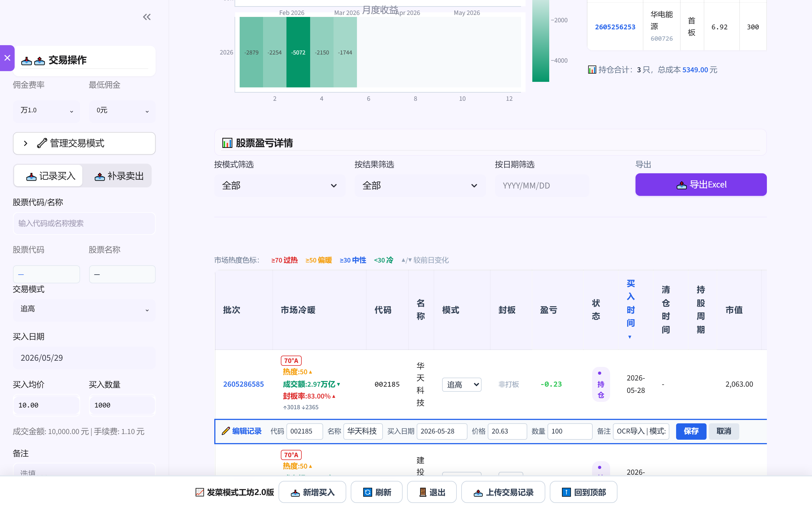Click the -2879 January heatmap cell
The height and width of the screenshot is (508, 812).
pos(251,52)
